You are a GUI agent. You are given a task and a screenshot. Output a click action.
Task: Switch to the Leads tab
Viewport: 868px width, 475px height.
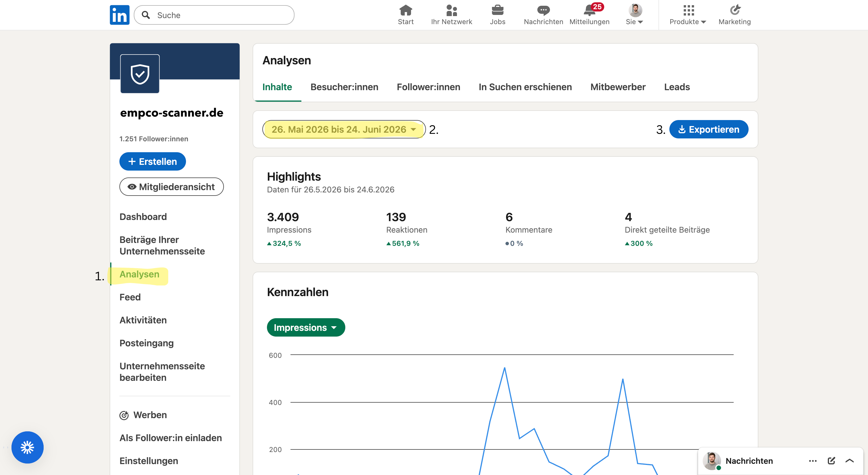(x=677, y=87)
